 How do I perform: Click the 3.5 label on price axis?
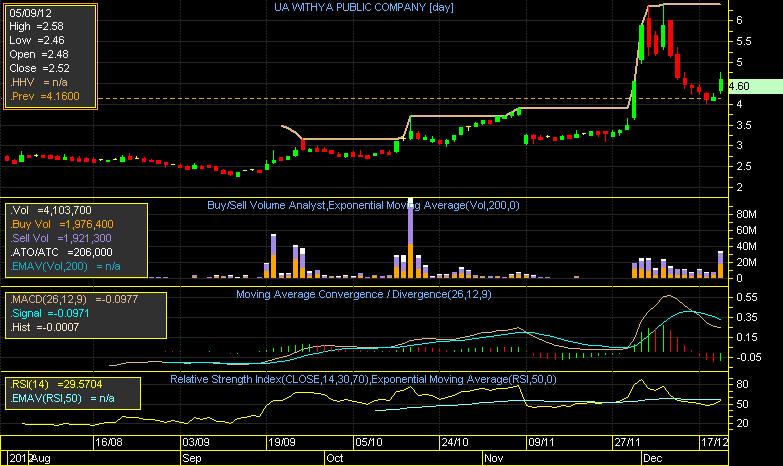tap(744, 125)
